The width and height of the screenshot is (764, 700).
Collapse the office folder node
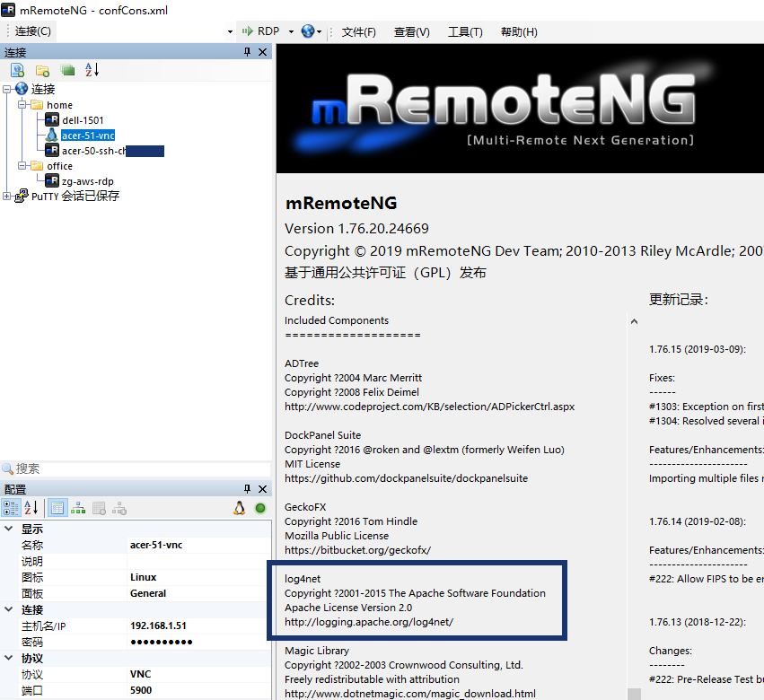pos(22,166)
